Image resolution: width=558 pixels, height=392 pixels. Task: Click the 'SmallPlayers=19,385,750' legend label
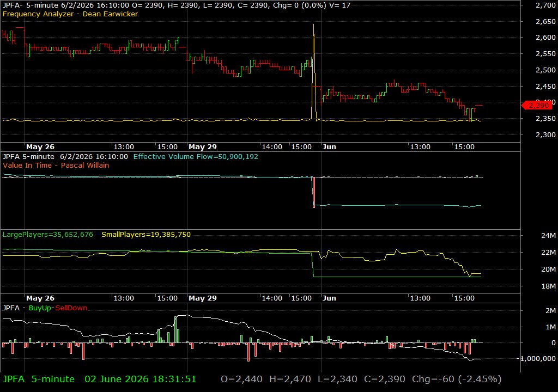(146, 235)
